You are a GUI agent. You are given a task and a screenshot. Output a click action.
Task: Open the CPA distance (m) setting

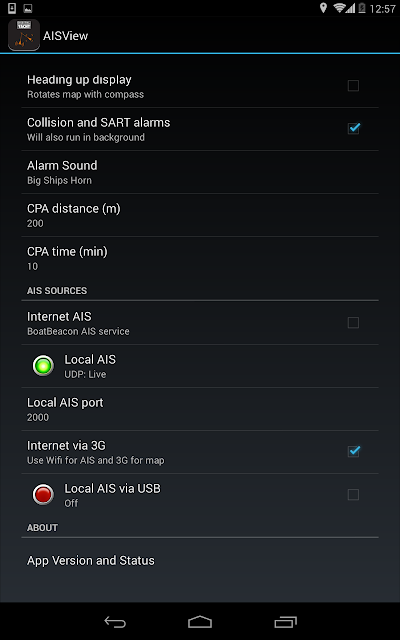click(200, 215)
